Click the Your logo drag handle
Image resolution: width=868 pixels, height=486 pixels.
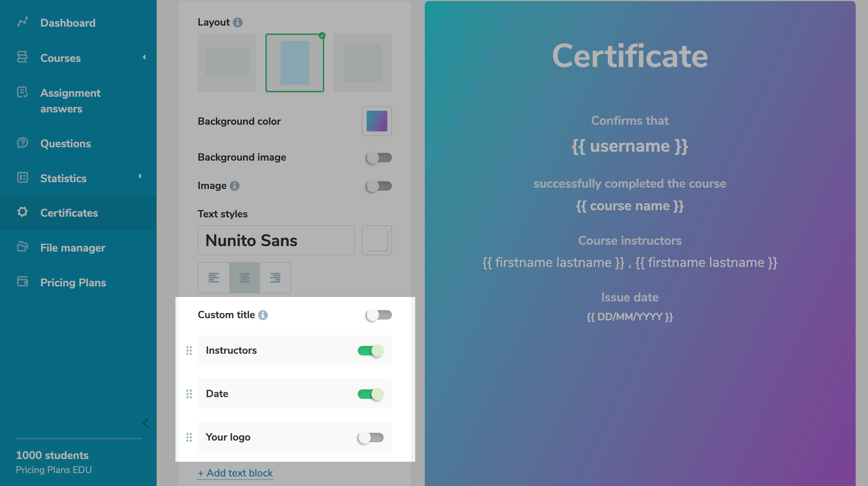click(189, 437)
